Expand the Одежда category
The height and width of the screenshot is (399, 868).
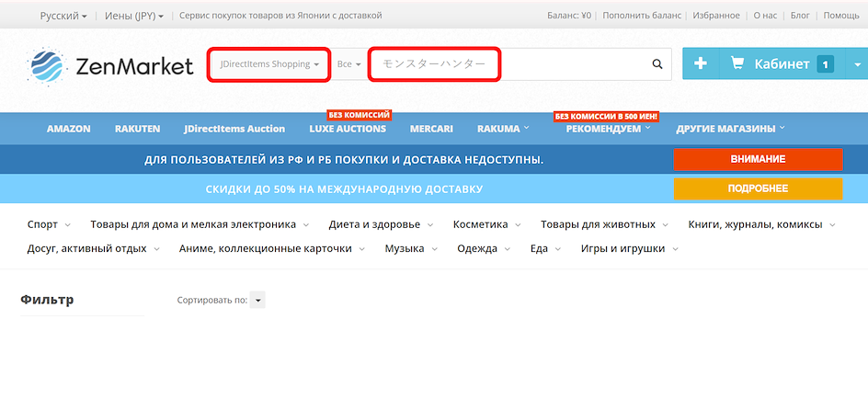point(484,248)
